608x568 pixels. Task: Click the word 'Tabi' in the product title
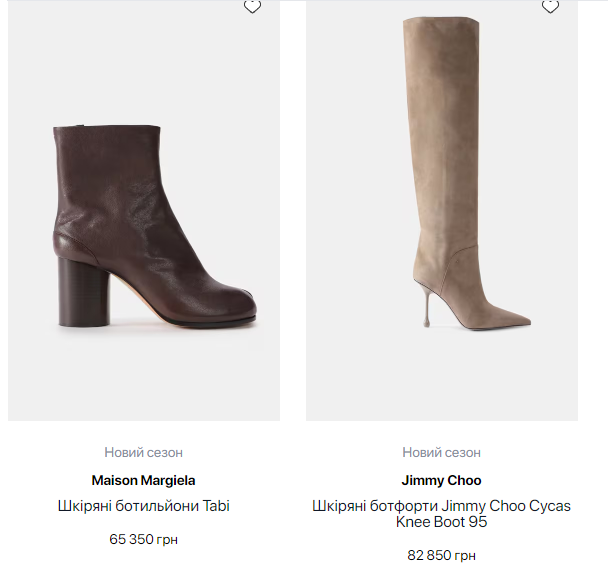click(216, 506)
